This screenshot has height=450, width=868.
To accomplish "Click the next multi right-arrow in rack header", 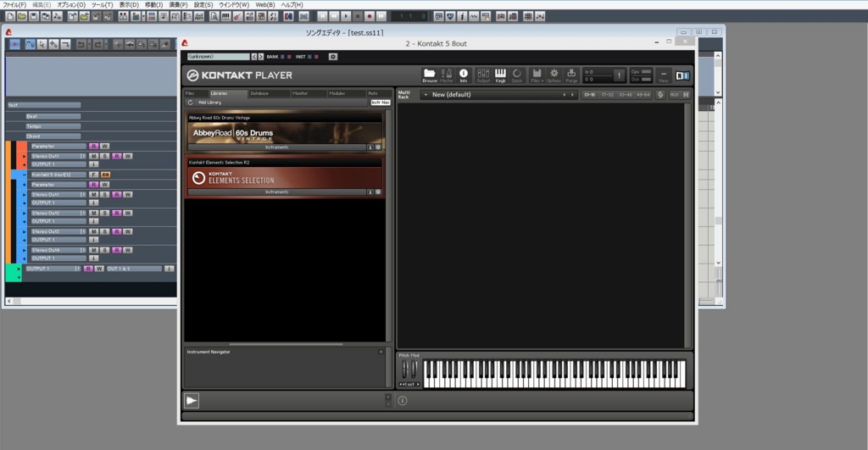I will [572, 95].
